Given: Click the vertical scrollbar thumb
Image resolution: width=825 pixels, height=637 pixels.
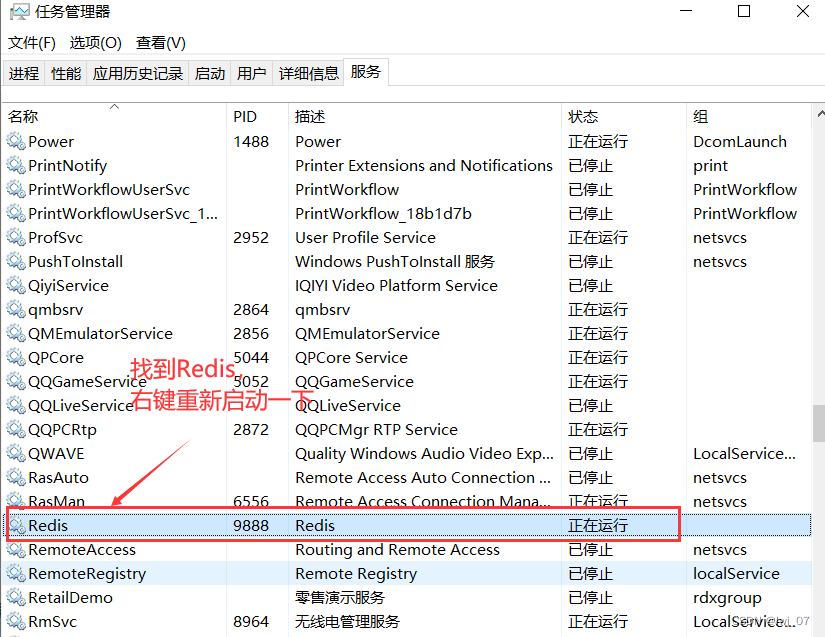Looking at the screenshot, I should [817, 422].
